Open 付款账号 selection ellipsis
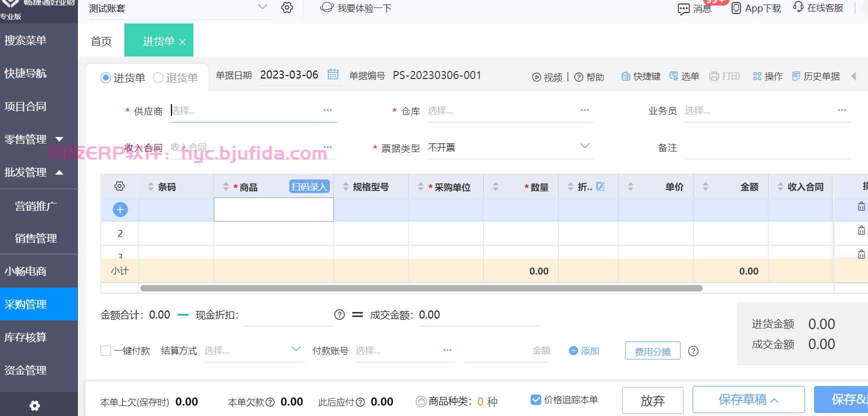Screen dimensions: 868x416 coord(447,350)
